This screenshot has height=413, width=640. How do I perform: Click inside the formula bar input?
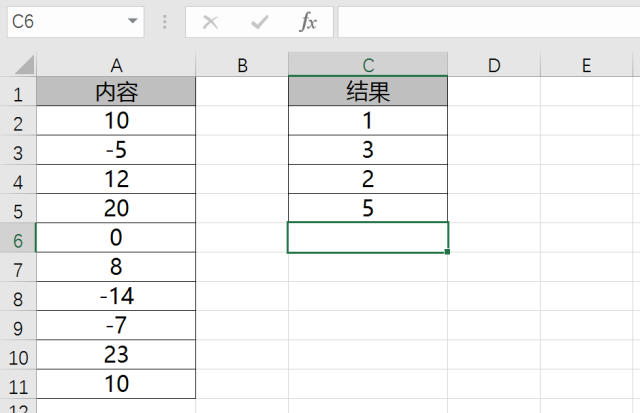[489, 22]
